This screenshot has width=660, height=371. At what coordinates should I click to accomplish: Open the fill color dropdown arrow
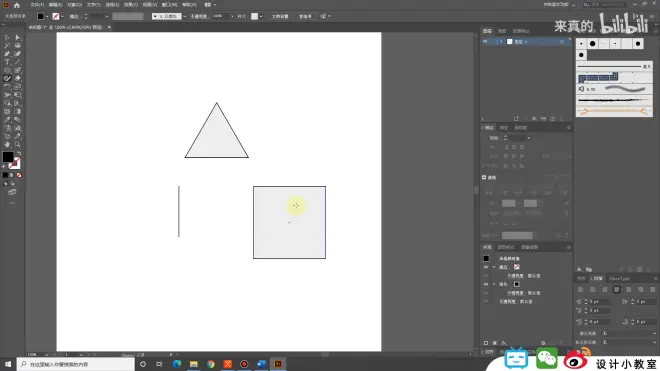click(x=47, y=16)
